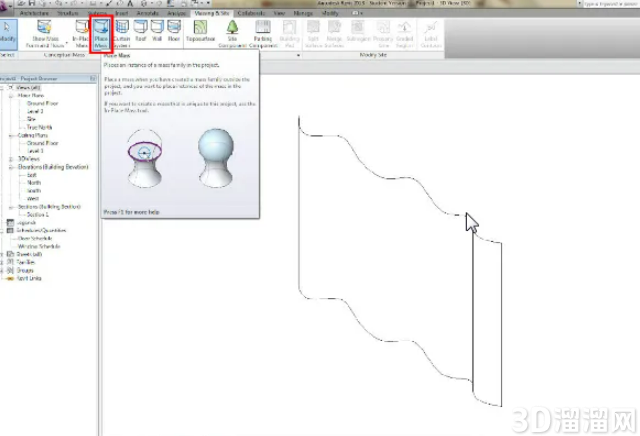Open the Collaborate ribbon tab
The image size is (640, 436).
(251, 13)
